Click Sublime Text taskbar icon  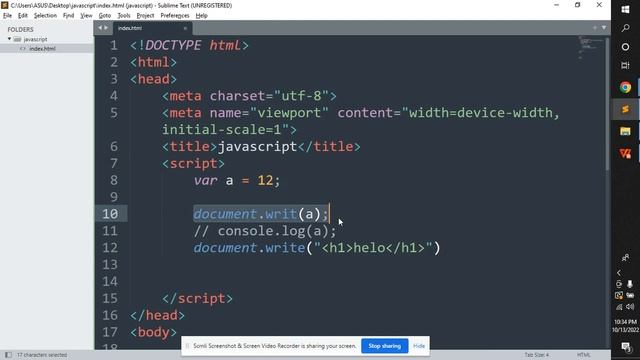click(625, 109)
